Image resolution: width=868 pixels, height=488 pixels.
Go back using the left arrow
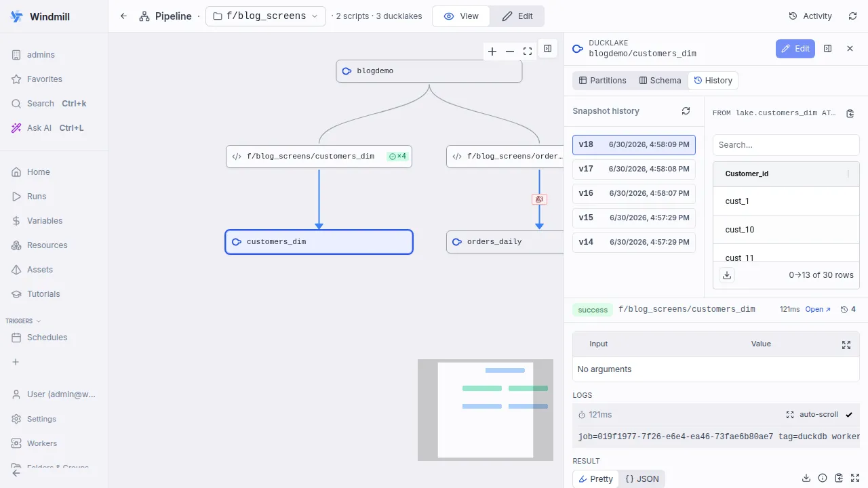point(123,16)
